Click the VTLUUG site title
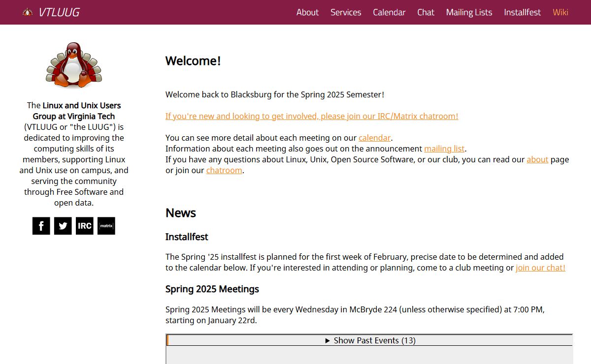The image size is (591, 364). tap(59, 12)
